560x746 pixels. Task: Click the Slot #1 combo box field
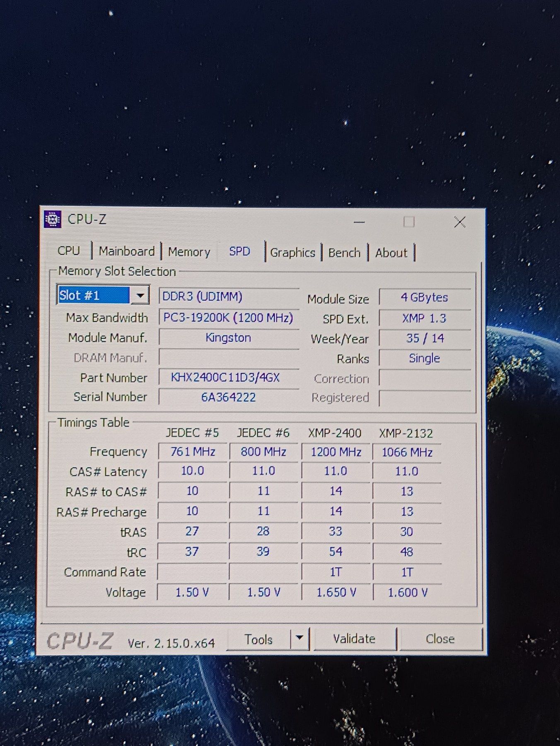coord(103,295)
